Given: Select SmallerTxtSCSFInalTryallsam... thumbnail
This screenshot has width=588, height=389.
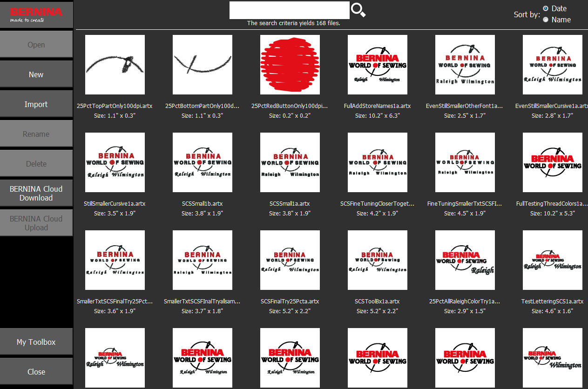Looking at the screenshot, I should (x=203, y=260).
